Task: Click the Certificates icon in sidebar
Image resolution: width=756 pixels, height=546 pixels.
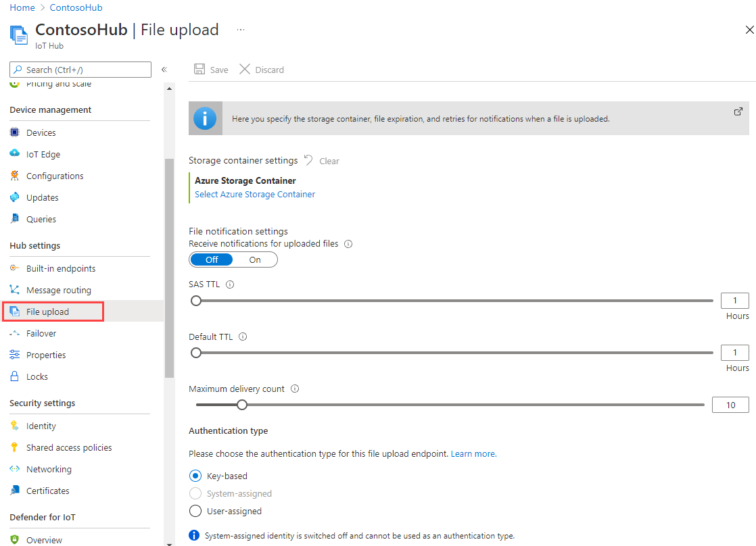Action: pos(15,491)
